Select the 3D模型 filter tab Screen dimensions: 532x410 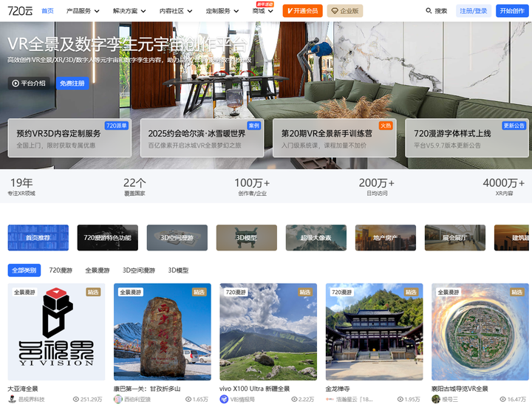pos(178,270)
